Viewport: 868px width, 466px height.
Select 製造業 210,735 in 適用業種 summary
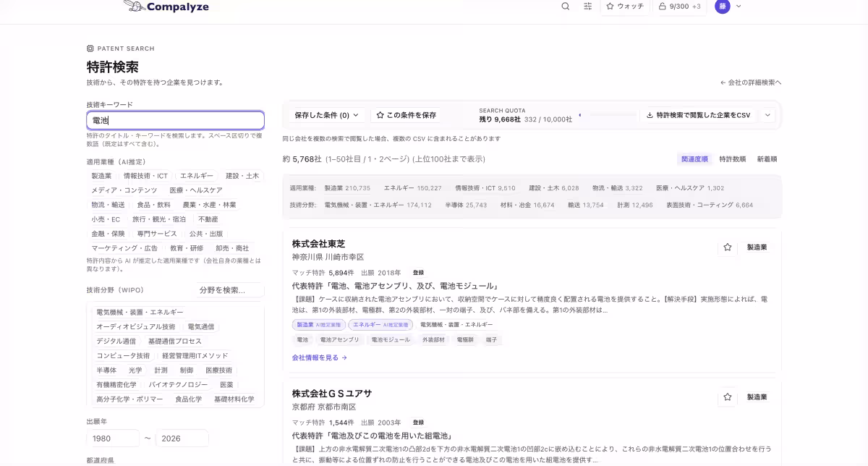(x=347, y=188)
